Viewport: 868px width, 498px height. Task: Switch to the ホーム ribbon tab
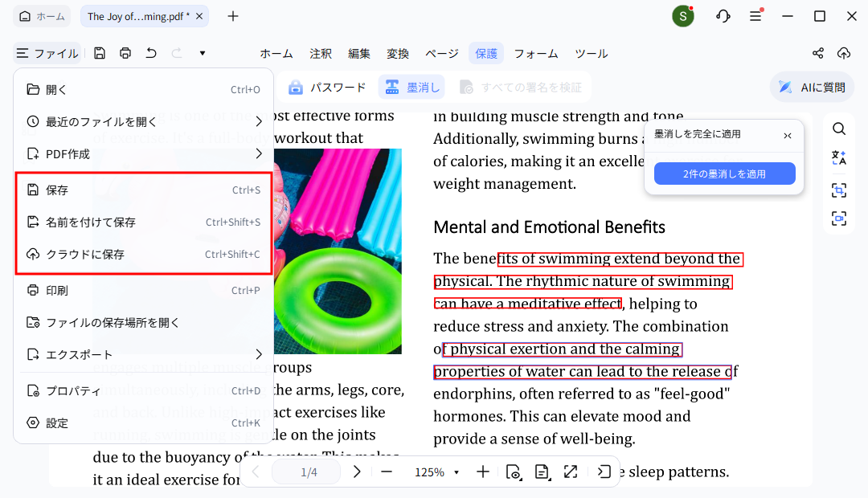click(276, 54)
